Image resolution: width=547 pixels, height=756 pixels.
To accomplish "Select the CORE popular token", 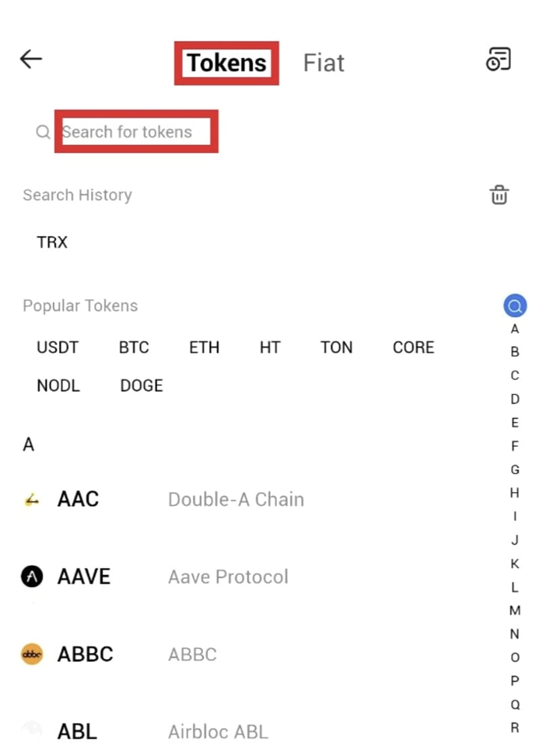I will pyautogui.click(x=413, y=347).
